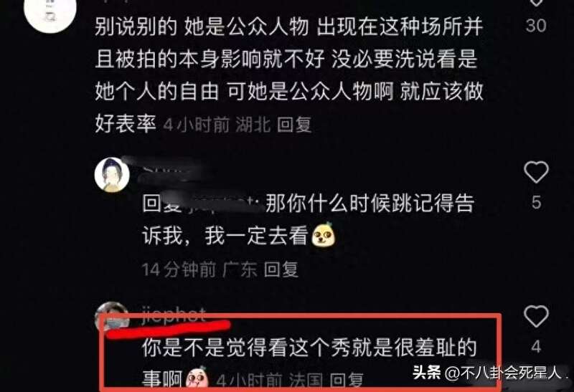Tap the like count 4 on jiephot's comment
The image size is (574, 392).
point(536,347)
